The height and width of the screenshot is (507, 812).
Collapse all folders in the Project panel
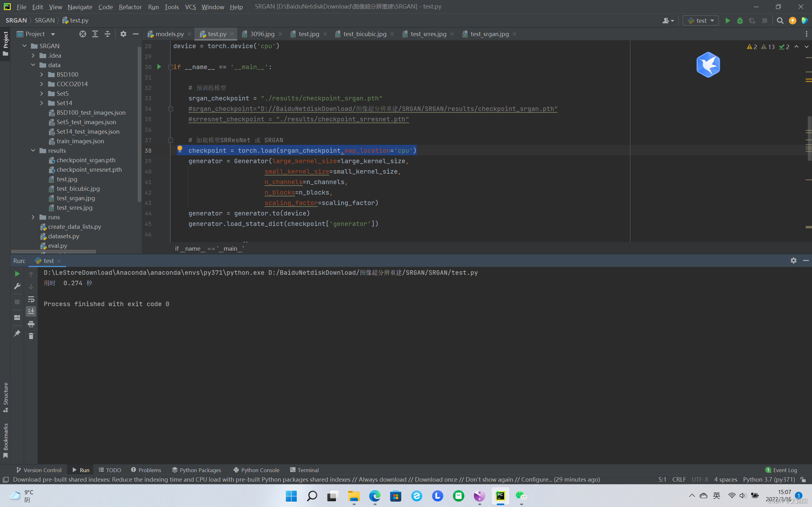(x=108, y=34)
